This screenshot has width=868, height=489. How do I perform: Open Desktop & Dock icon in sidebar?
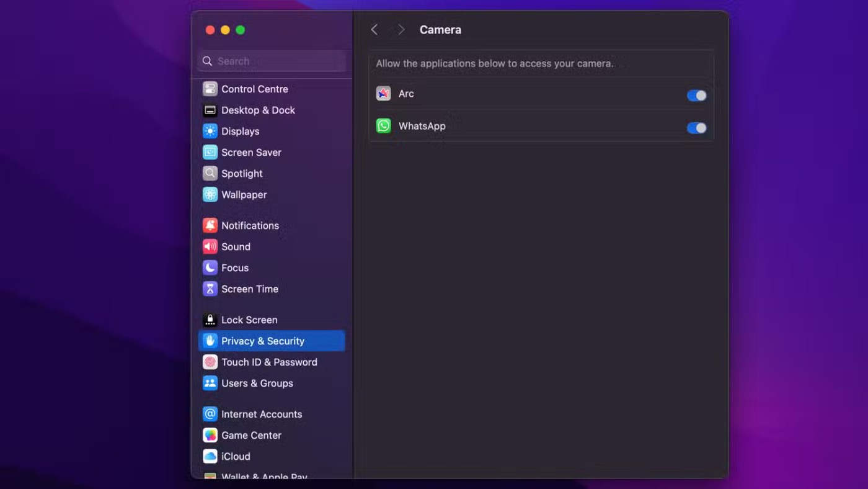point(210,110)
